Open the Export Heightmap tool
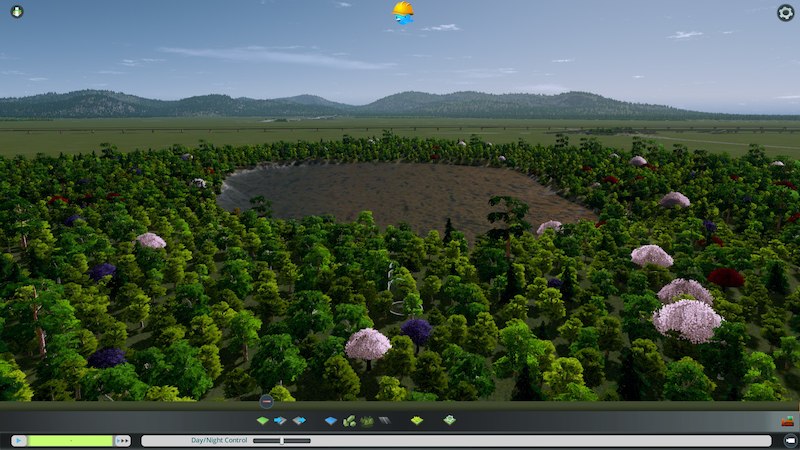This screenshot has height=450, width=800. (297, 421)
